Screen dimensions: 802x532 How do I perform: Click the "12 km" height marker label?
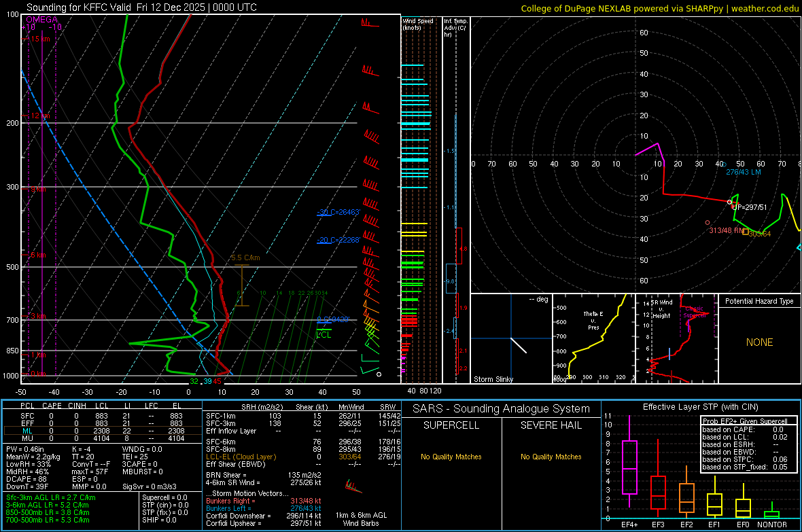[x=40, y=116]
